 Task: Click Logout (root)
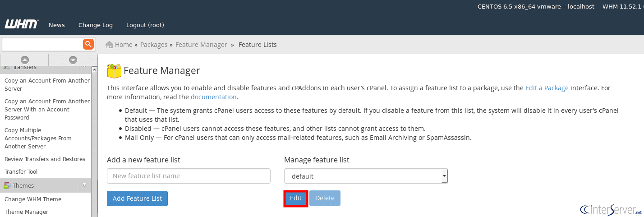[x=145, y=25]
